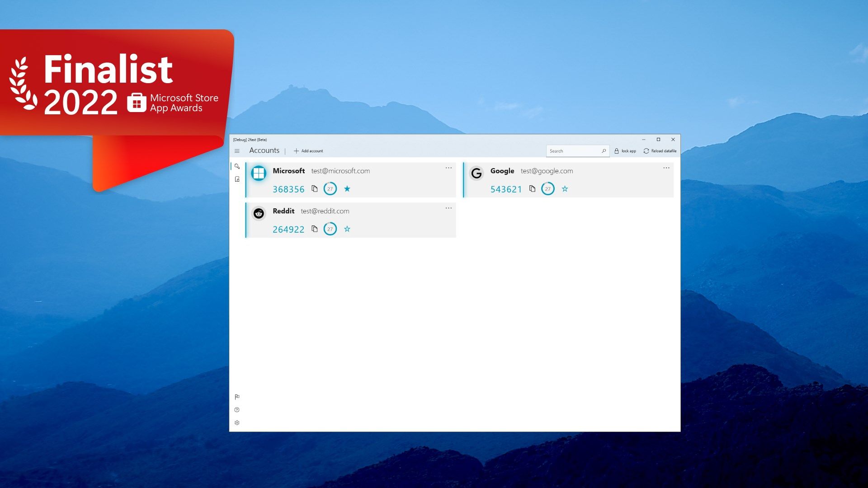Click the Google account name
The image size is (868, 488).
click(x=502, y=171)
